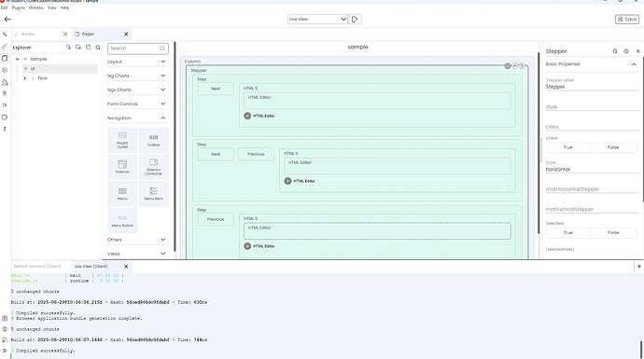Set Linear option to True

click(x=568, y=147)
